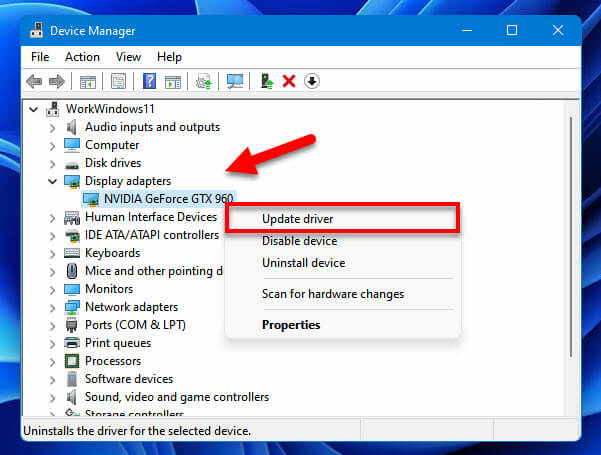601x455 pixels.
Task: Expand the Software devices chevron
Action: pos(53,380)
